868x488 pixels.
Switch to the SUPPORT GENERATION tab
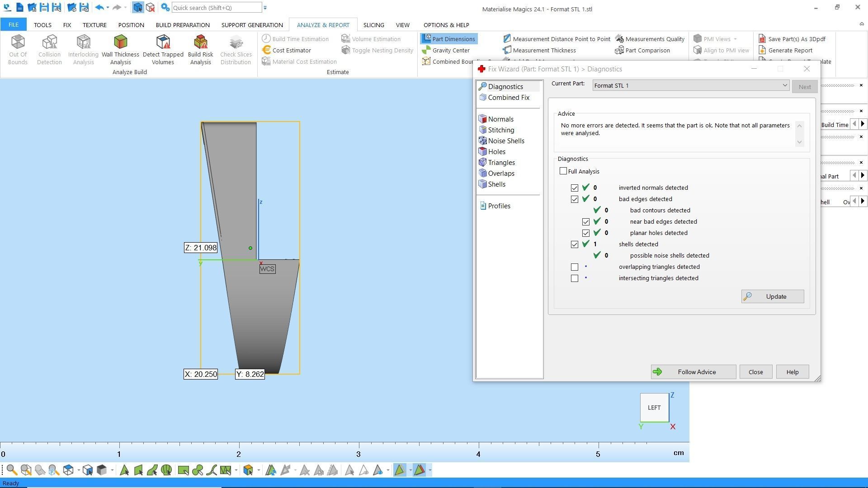pos(252,25)
